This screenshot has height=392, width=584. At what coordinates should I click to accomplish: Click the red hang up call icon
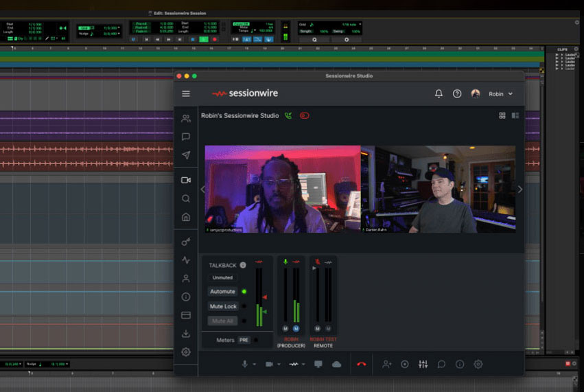[362, 364]
